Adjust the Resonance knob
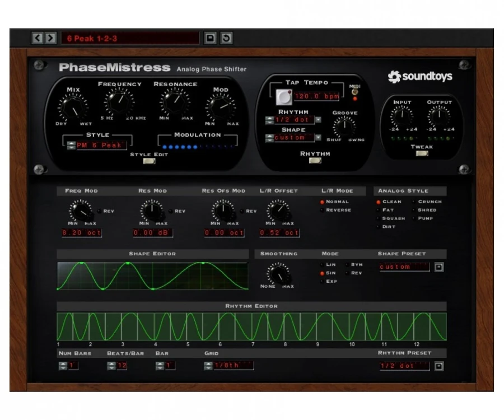Image resolution: width=504 pixels, height=420 pixels. tap(175, 102)
